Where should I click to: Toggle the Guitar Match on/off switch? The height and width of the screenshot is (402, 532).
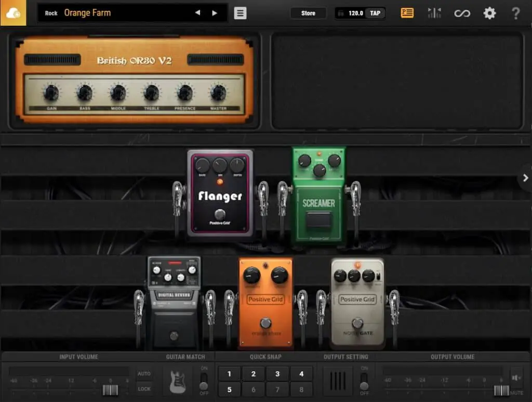pos(204,382)
